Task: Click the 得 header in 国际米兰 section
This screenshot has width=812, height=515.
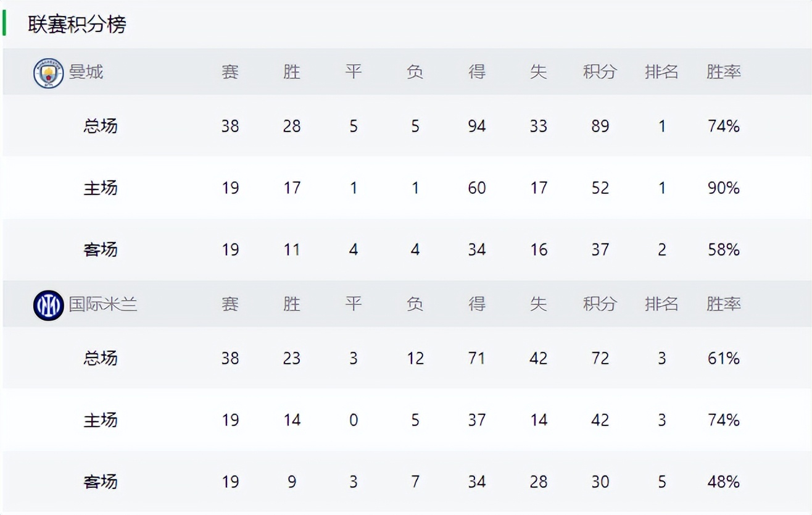Action: tap(476, 304)
